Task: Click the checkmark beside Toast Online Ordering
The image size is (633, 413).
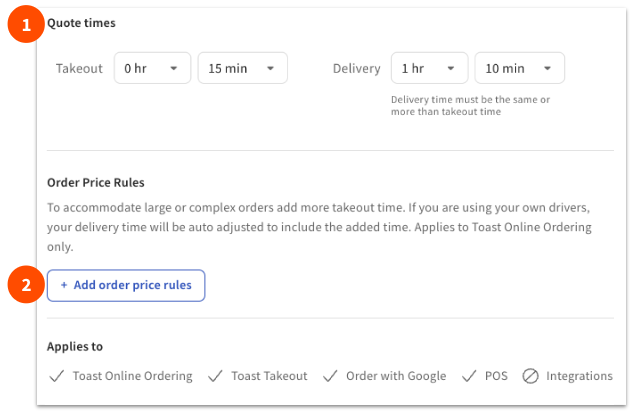Action: (56, 376)
